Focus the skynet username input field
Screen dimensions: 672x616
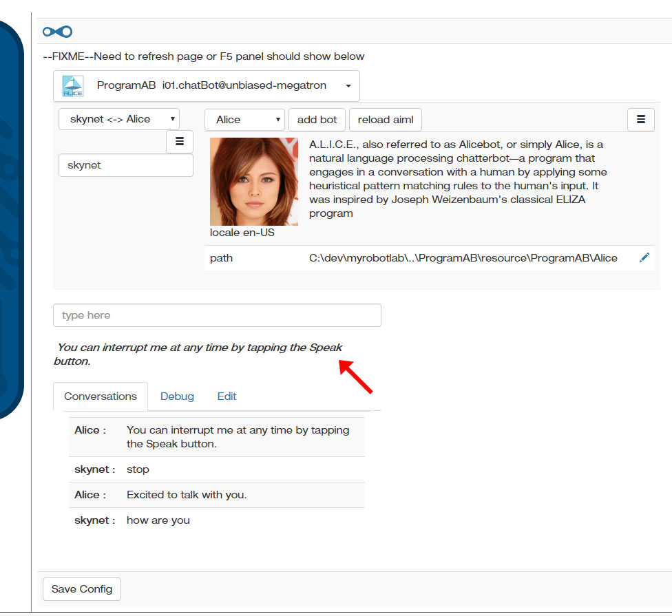(125, 165)
